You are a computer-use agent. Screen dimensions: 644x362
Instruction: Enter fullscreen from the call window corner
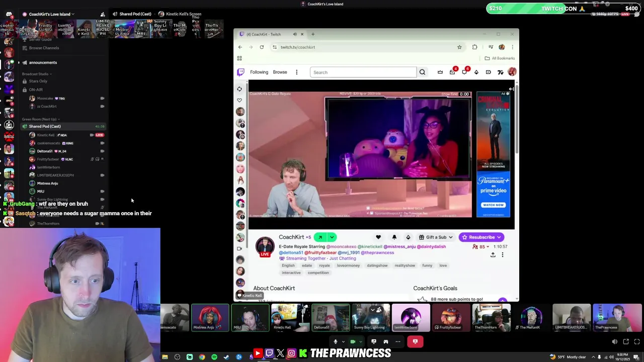point(636,342)
